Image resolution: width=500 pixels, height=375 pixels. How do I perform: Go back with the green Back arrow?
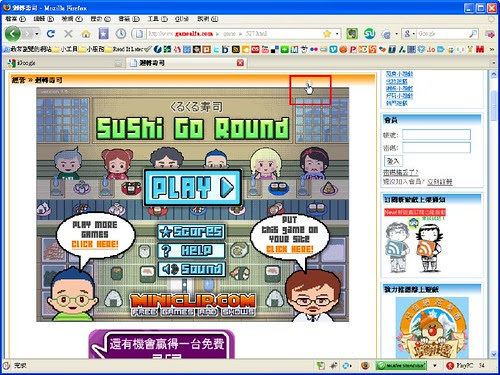(x=13, y=34)
